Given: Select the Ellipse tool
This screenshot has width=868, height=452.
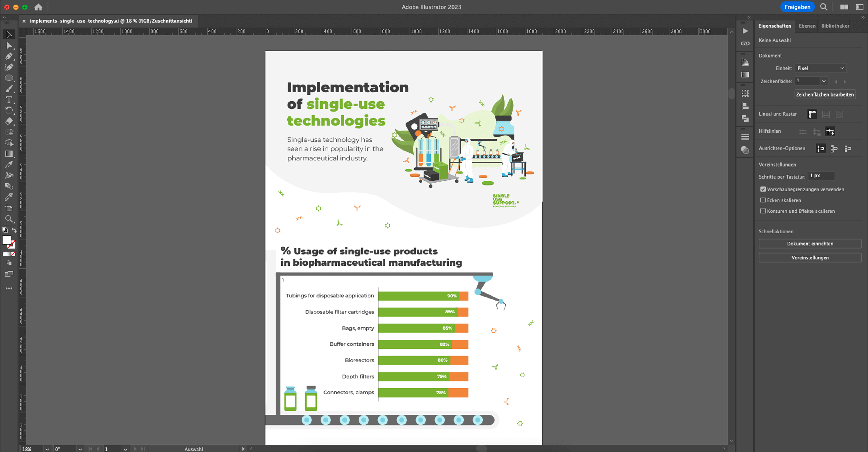Looking at the screenshot, I should [9, 78].
